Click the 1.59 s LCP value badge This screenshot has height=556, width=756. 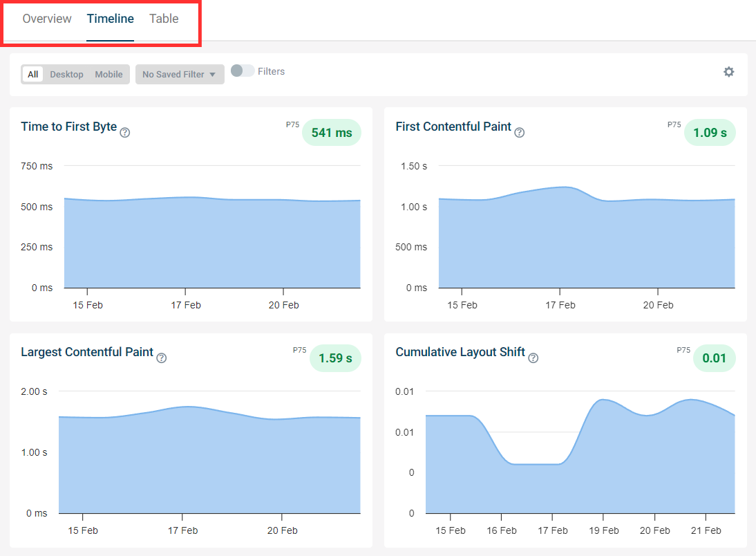335,358
